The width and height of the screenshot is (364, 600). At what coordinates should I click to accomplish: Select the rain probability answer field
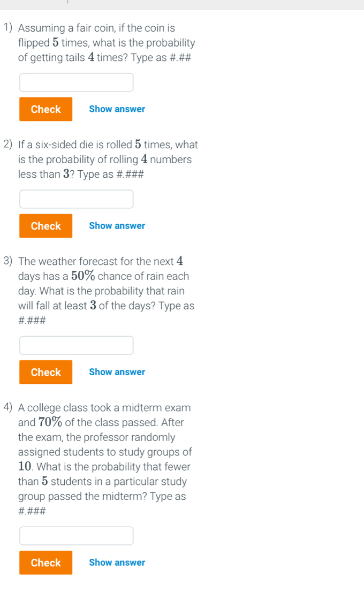pyautogui.click(x=76, y=345)
